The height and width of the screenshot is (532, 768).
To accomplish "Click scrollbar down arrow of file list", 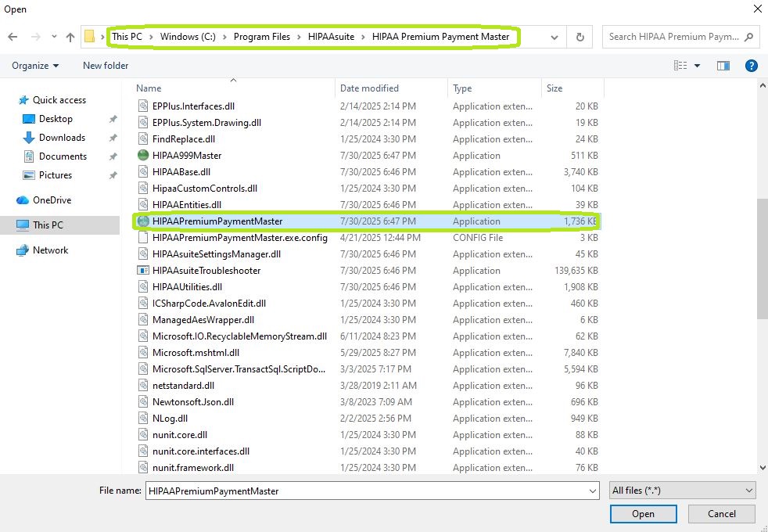I will pyautogui.click(x=762, y=468).
